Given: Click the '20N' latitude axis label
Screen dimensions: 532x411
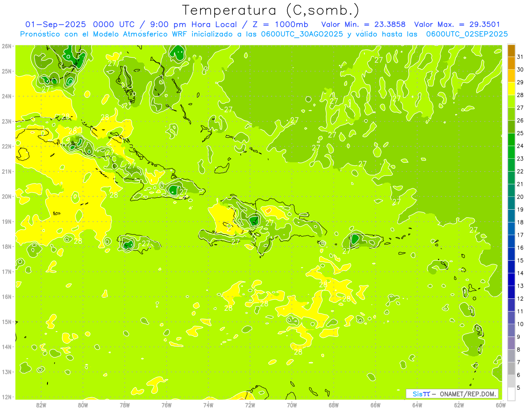Looking at the screenshot, I should click(x=6, y=196).
